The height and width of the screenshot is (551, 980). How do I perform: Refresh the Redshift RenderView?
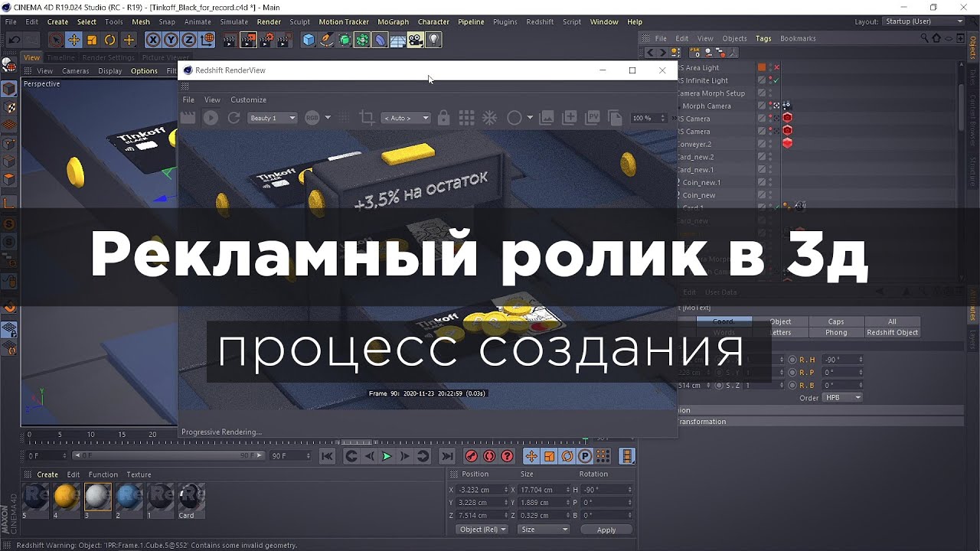[x=234, y=118]
